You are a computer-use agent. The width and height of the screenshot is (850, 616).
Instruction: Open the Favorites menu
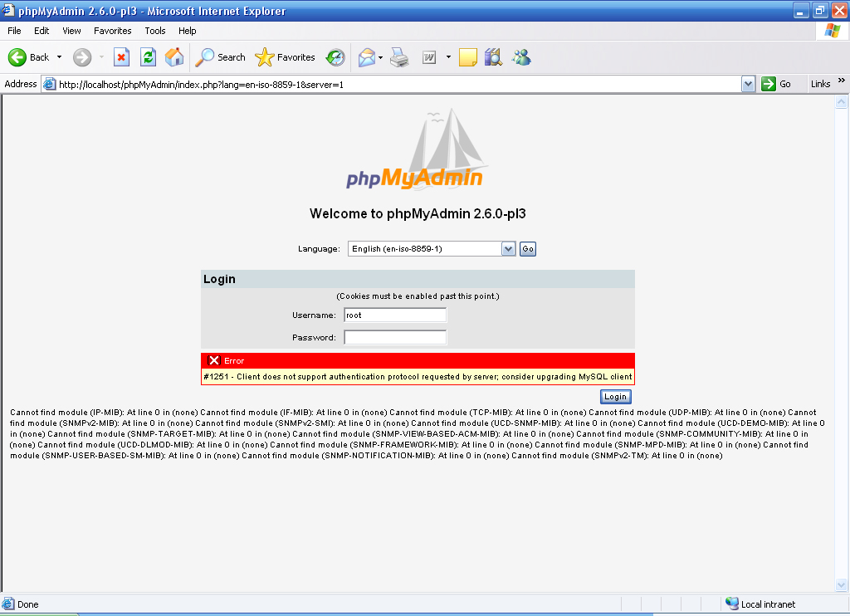coord(113,31)
